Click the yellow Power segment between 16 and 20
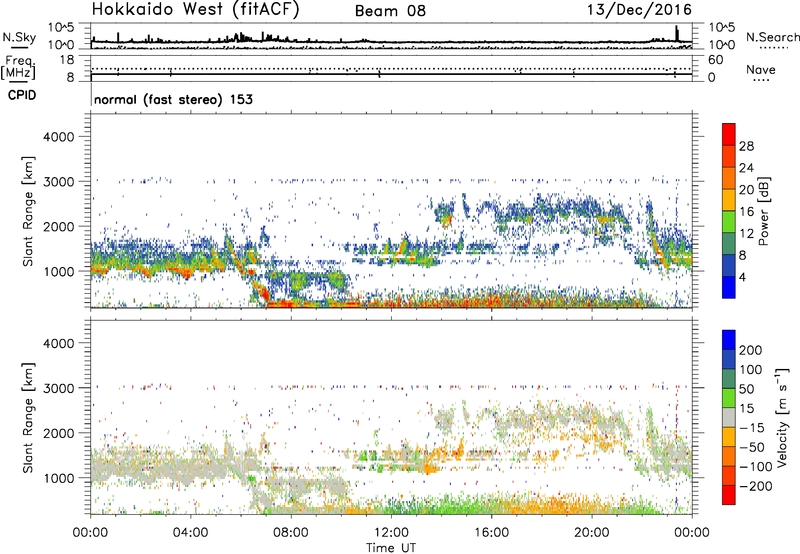Image resolution: width=800 pixels, height=554 pixels. 729,200
